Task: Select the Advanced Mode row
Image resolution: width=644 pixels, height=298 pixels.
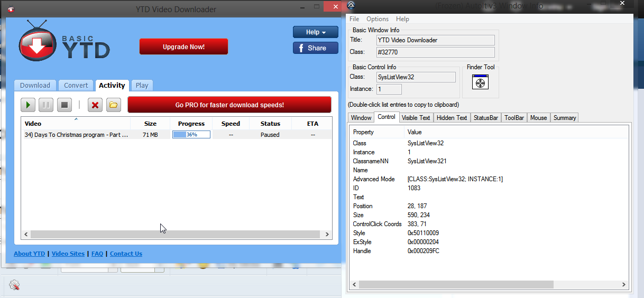Action: point(489,179)
